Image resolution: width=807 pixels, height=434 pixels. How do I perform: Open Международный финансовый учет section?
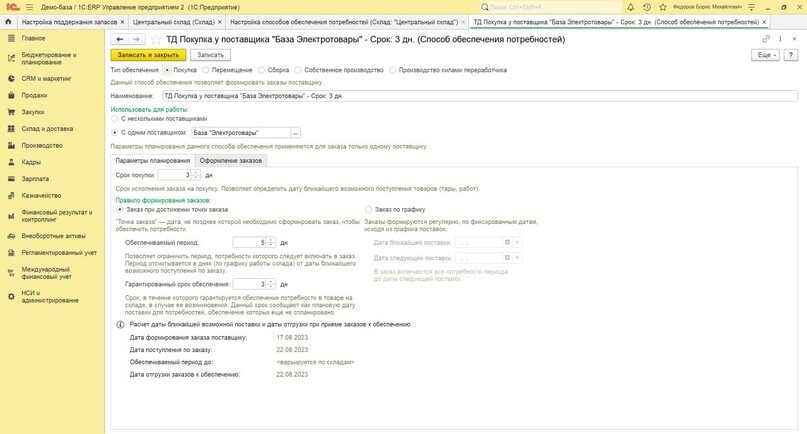point(46,273)
